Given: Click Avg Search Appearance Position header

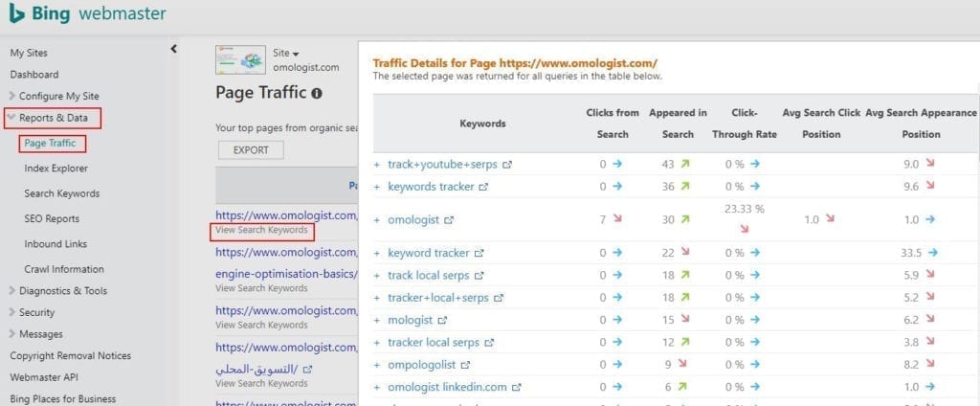Looking at the screenshot, I should [921, 124].
